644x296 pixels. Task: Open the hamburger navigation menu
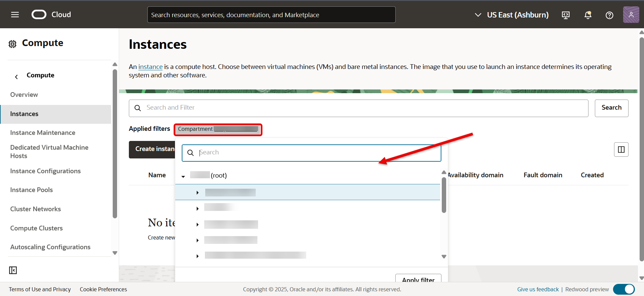point(15,14)
